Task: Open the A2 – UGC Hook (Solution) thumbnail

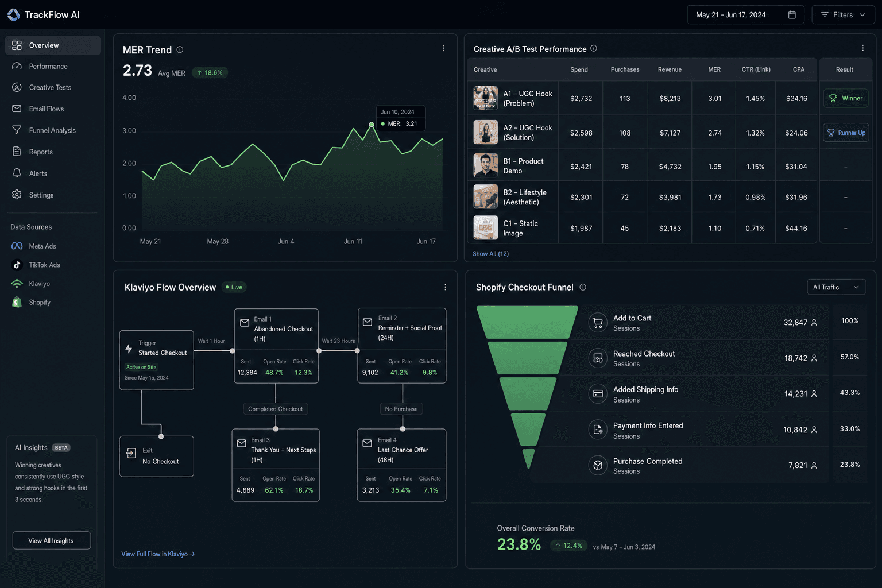Action: 486,132
